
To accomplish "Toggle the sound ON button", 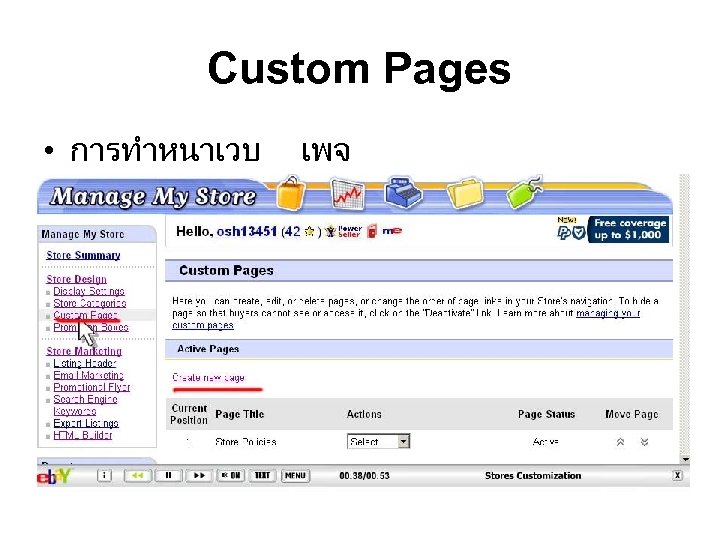I will pos(231,475).
